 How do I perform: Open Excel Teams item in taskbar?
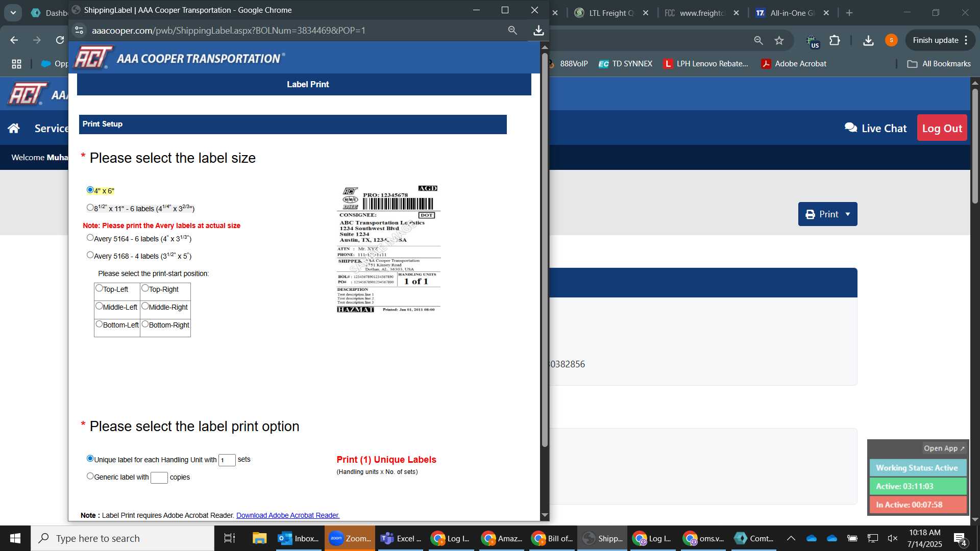(x=401, y=538)
